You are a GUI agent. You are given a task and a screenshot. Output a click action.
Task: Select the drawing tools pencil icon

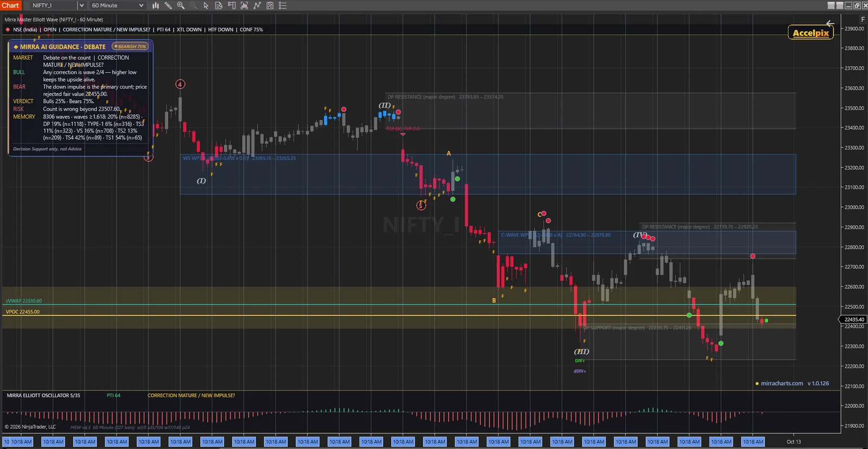point(168,5)
